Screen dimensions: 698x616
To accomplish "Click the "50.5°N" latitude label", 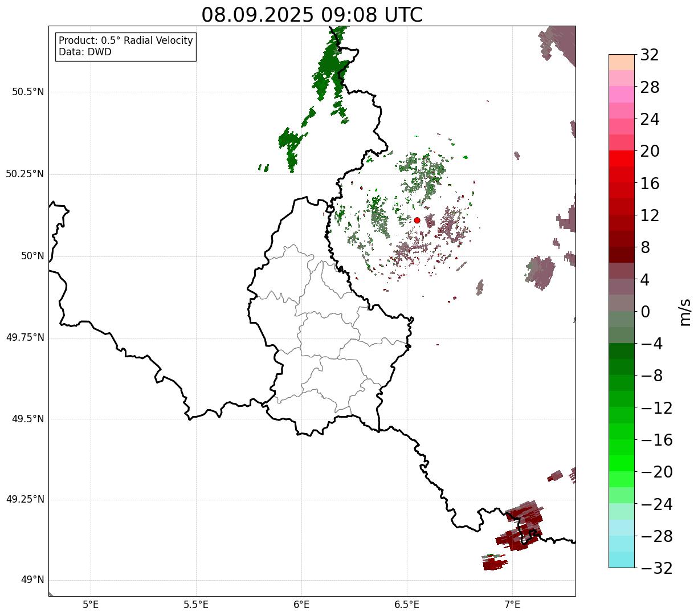I will click(x=28, y=92).
